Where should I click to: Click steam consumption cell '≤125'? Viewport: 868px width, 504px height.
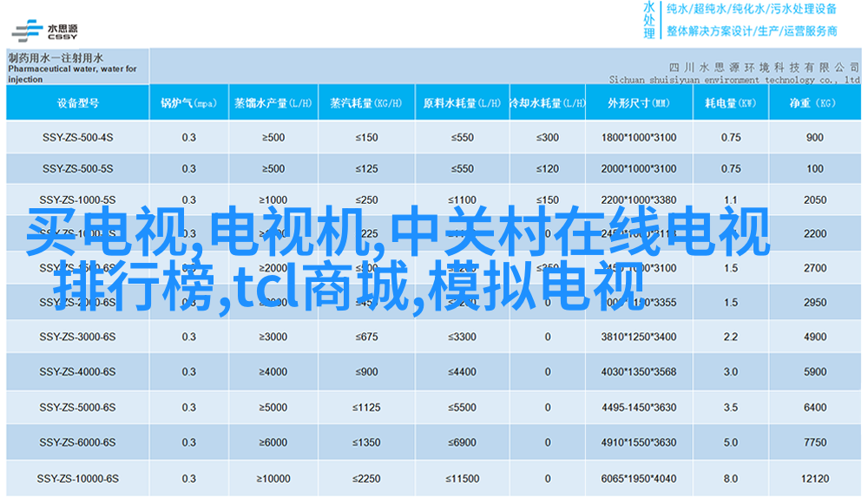point(366,169)
